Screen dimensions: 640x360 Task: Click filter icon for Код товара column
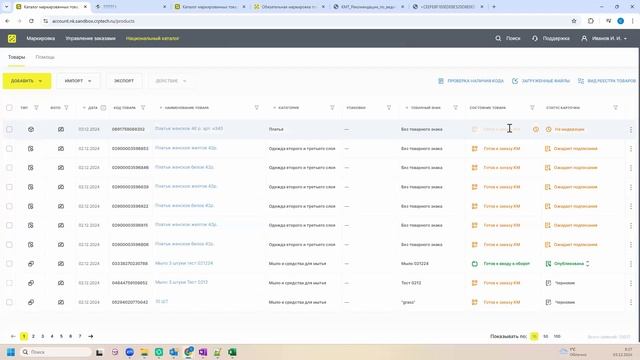point(143,108)
